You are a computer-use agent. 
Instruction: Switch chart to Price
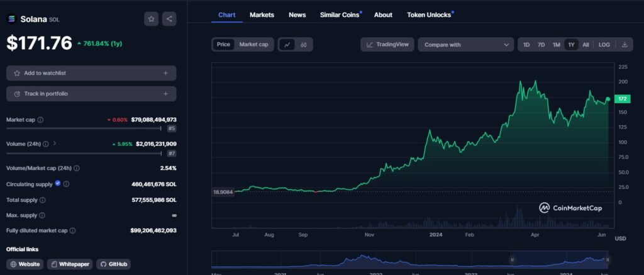(x=223, y=45)
